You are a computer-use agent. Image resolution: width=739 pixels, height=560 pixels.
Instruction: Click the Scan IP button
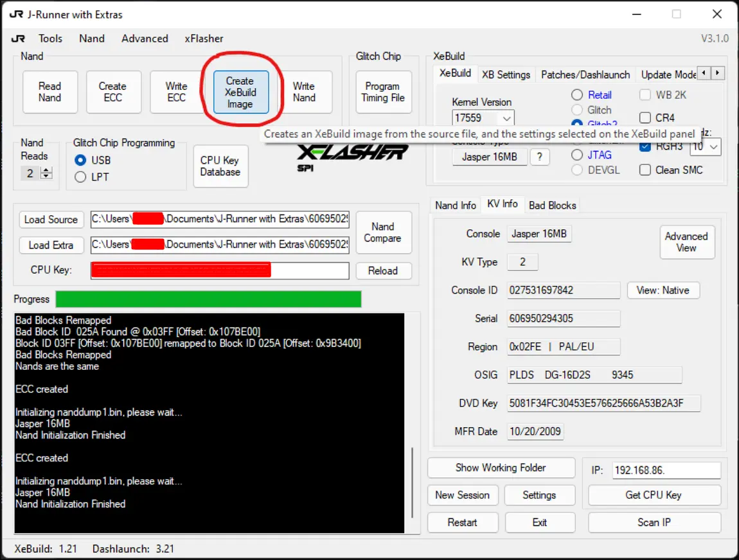click(x=654, y=523)
